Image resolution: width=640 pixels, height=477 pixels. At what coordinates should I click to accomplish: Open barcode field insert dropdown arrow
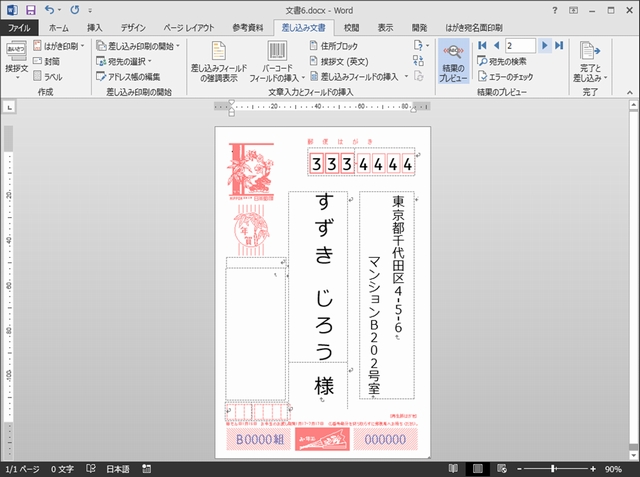[303, 77]
